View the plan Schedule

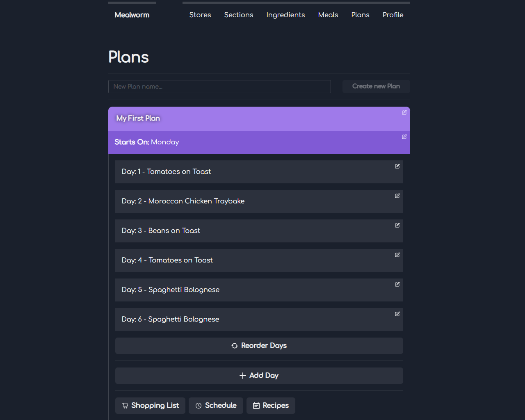pyautogui.click(x=216, y=406)
